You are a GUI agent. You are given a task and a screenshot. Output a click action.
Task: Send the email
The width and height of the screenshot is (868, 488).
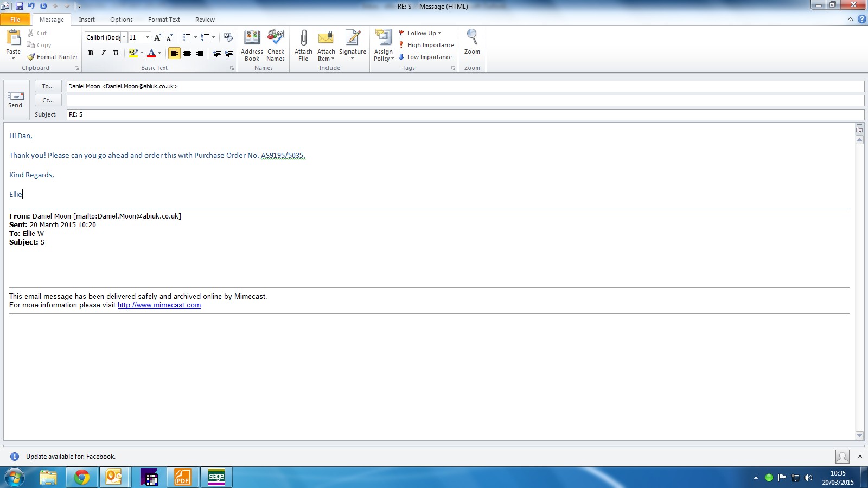click(x=16, y=100)
